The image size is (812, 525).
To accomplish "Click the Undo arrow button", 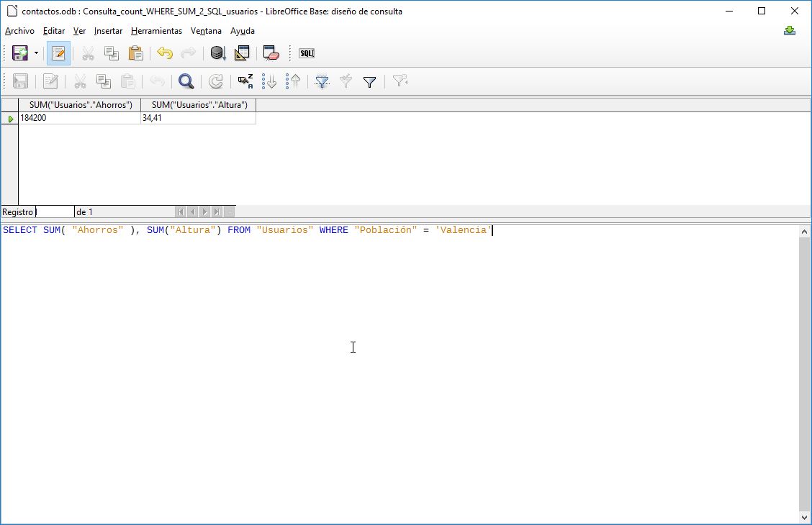I will tap(166, 52).
